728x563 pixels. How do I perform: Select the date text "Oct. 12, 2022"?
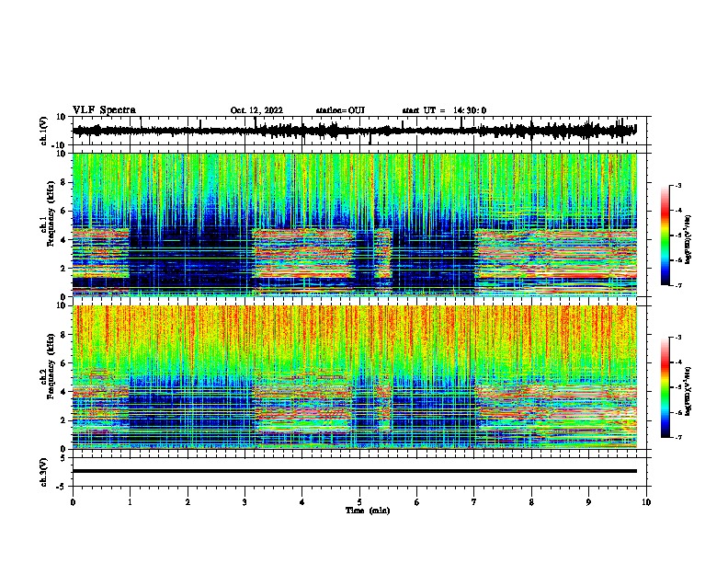coord(256,110)
